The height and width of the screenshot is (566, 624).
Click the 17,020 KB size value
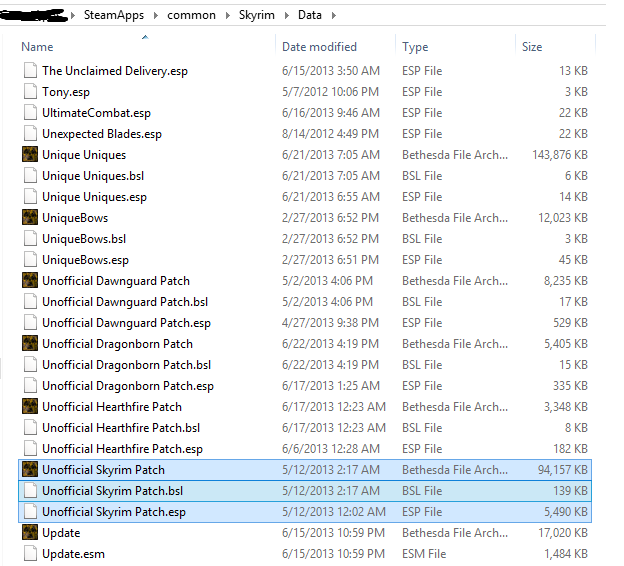563,533
